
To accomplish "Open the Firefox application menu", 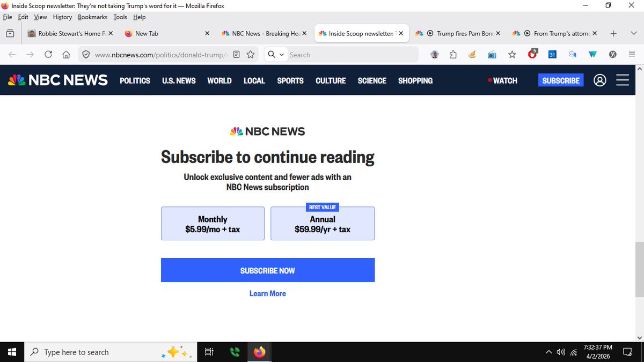I will pos(632,55).
